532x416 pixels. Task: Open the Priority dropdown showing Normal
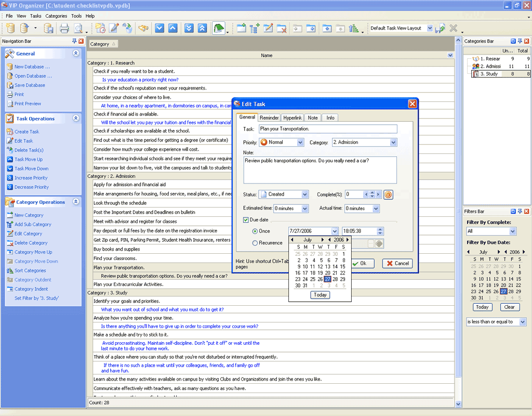[x=300, y=142]
